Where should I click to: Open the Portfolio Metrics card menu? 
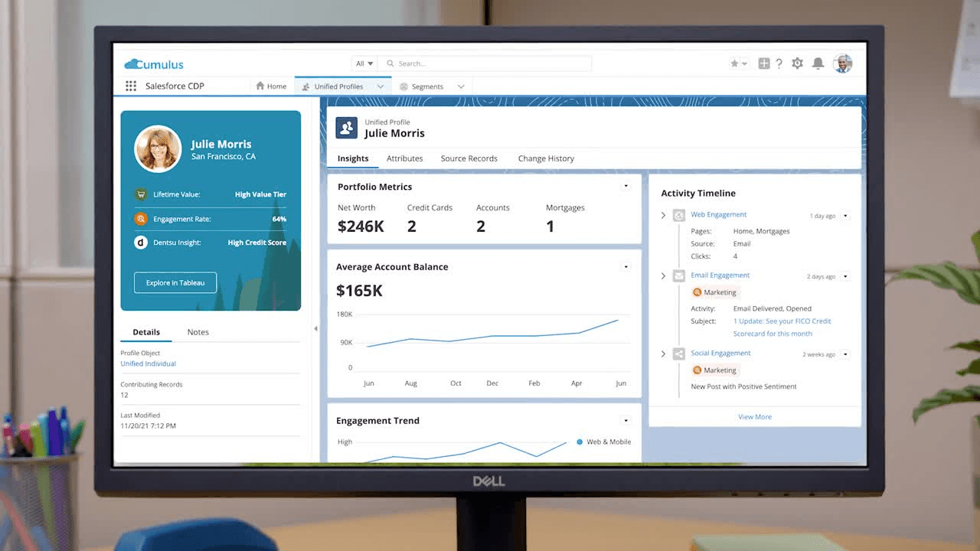click(626, 186)
